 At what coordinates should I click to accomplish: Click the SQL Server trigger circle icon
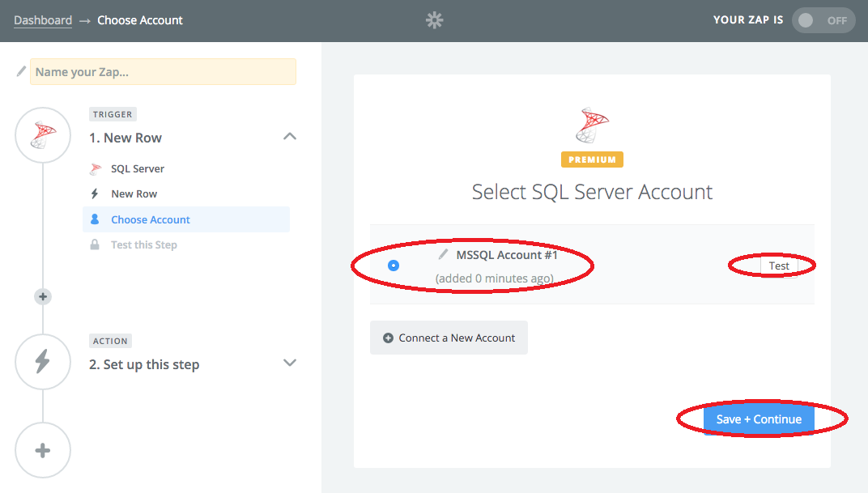[x=43, y=134]
